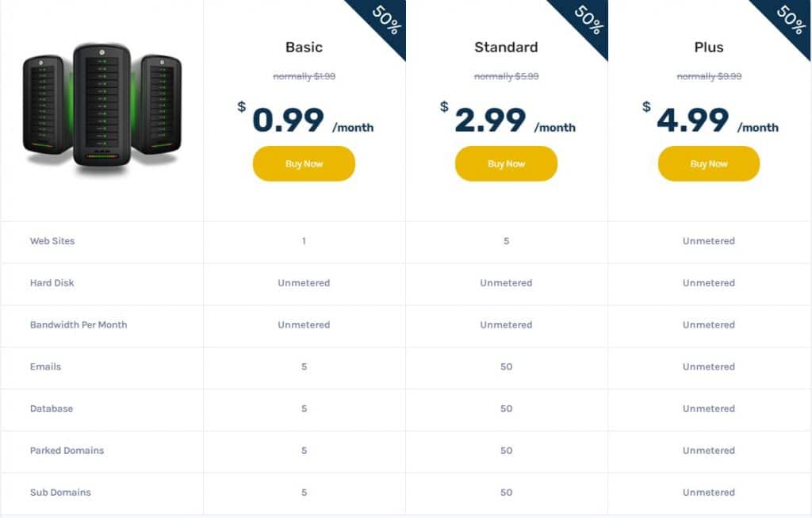Screen dimensions: 812x518
Task: Click the crossed-out normally $5.99 price
Action: 506,76
